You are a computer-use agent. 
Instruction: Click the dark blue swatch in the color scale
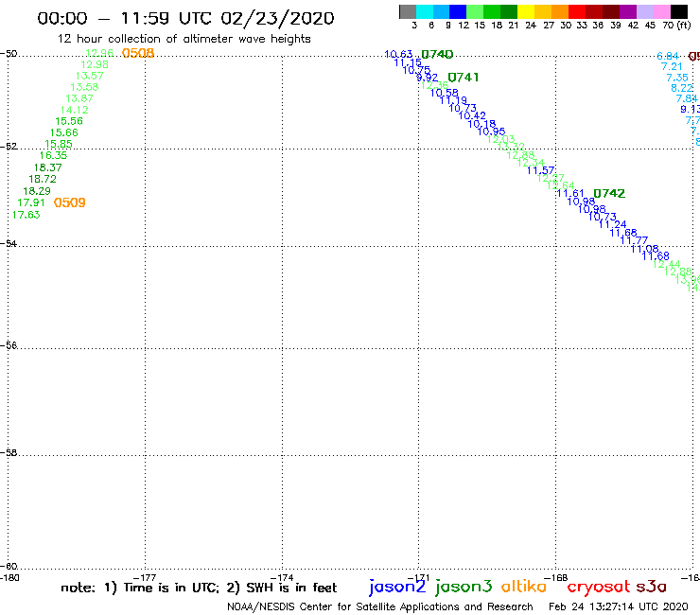[458, 12]
